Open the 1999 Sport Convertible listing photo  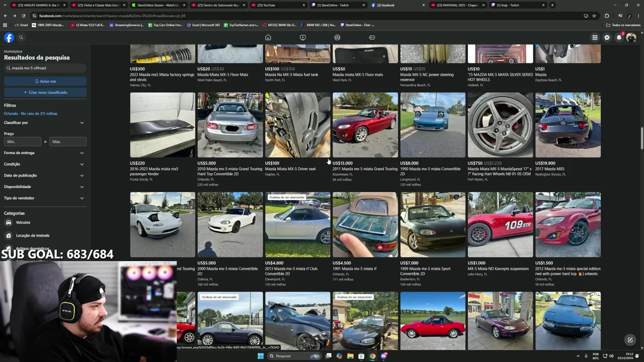(x=433, y=225)
